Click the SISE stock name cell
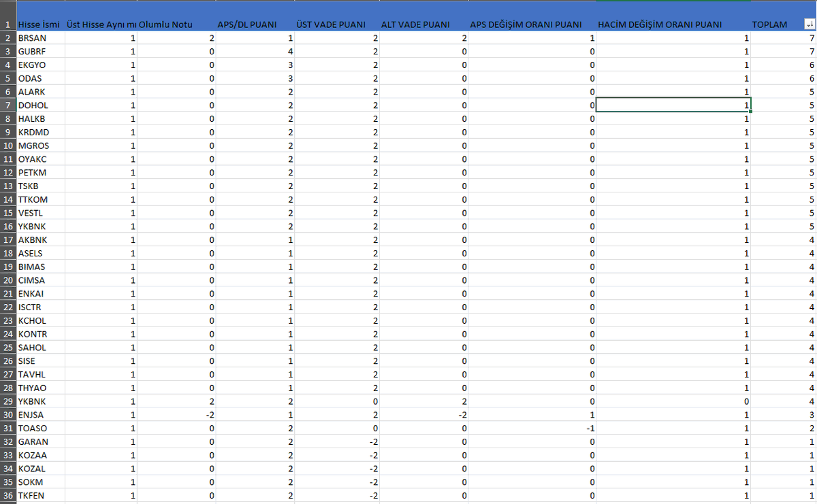 click(x=39, y=361)
